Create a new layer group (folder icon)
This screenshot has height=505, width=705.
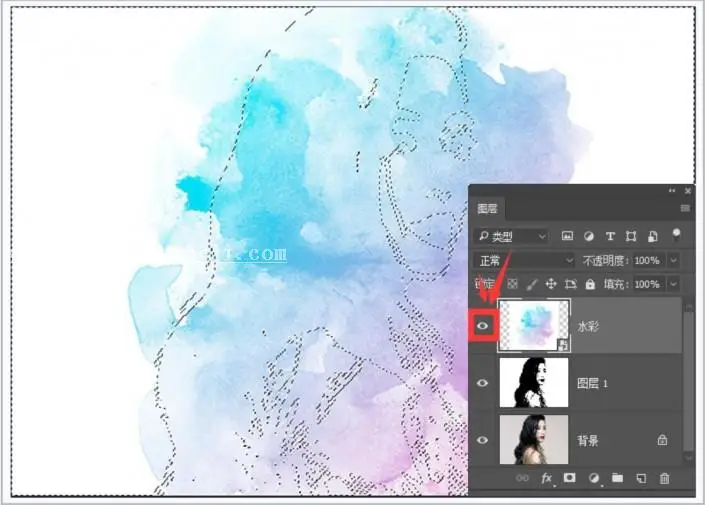click(617, 478)
